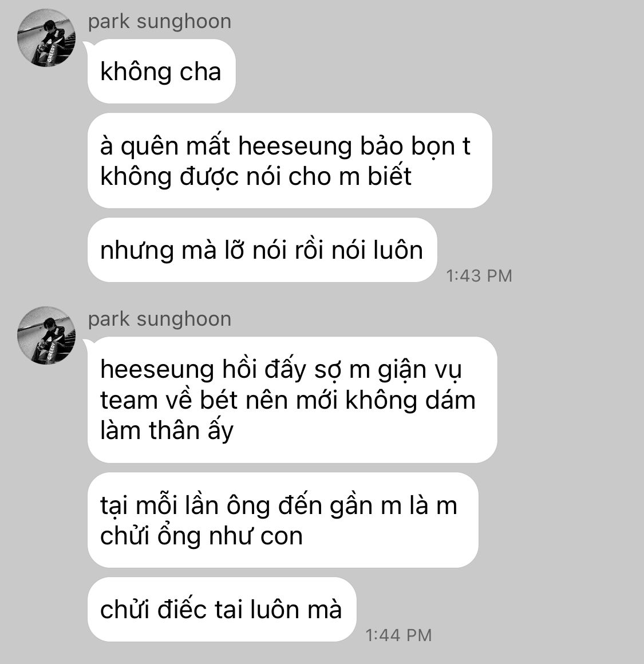Open the second park sunghoon avatar
644x664 pixels.
tap(46, 335)
